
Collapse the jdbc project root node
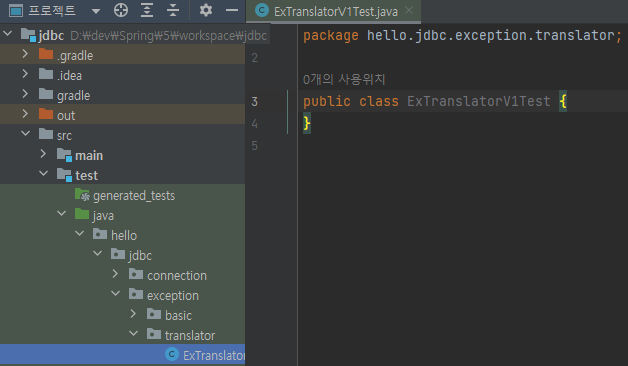tap(8, 34)
